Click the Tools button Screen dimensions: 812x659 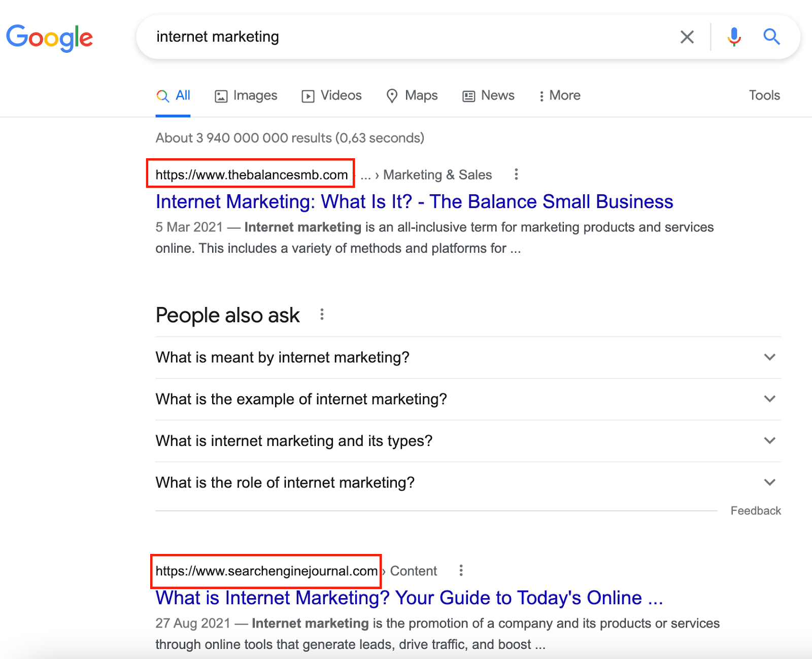tap(764, 95)
